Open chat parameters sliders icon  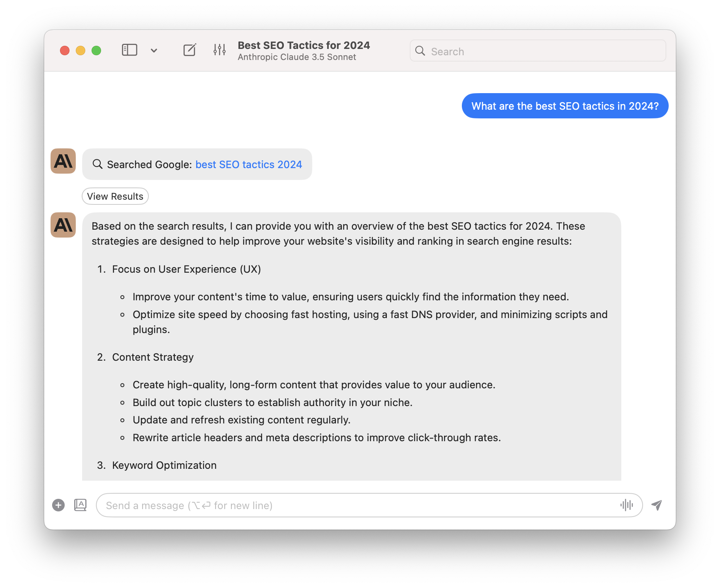click(219, 50)
